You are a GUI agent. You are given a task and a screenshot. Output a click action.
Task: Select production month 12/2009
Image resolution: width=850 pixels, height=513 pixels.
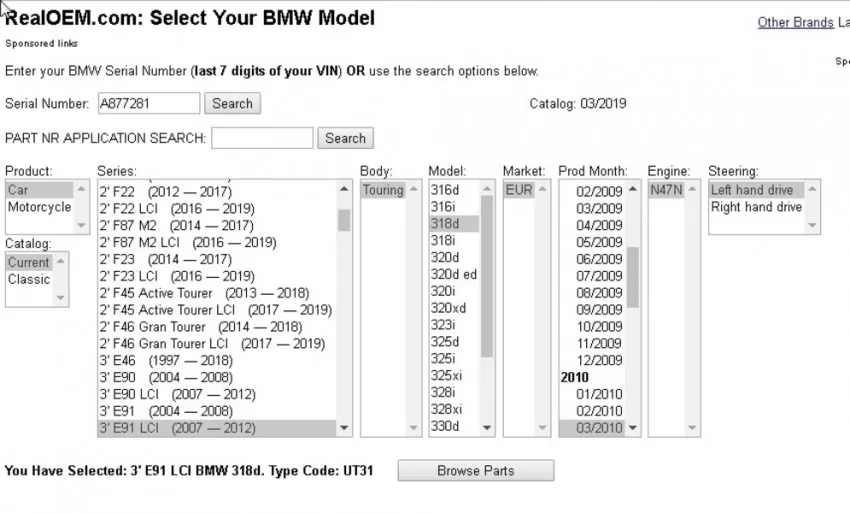pyautogui.click(x=593, y=360)
